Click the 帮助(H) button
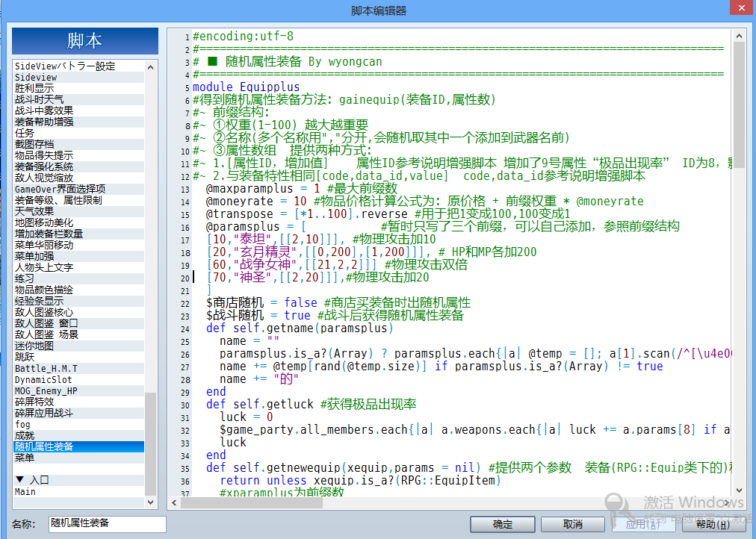 click(x=713, y=524)
